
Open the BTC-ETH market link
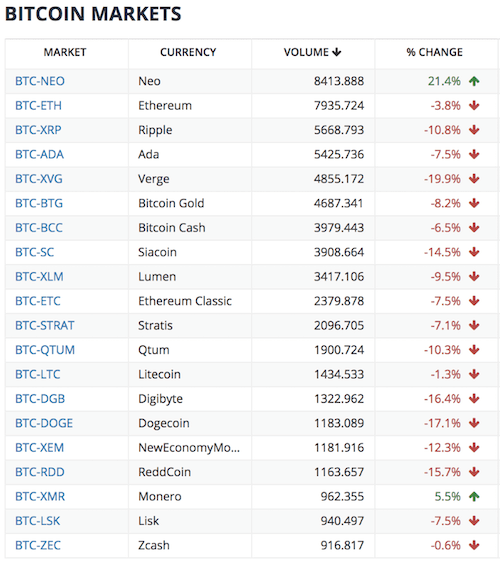click(38, 106)
